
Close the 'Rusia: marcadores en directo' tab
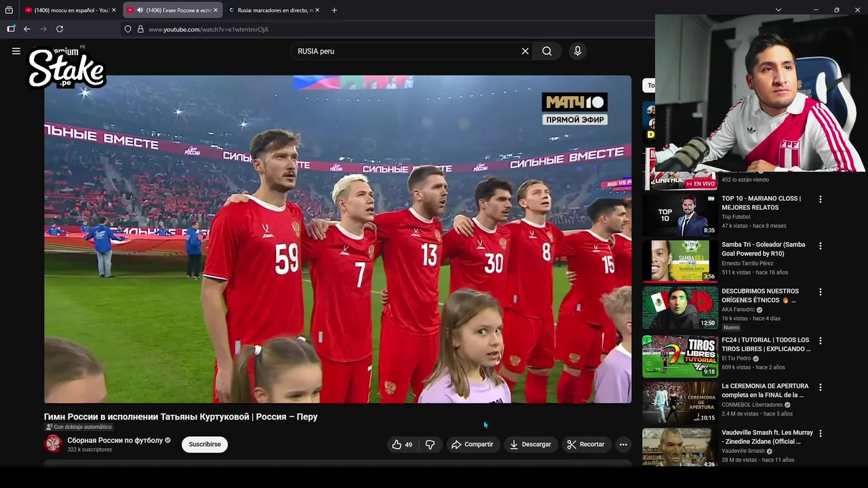[317, 10]
